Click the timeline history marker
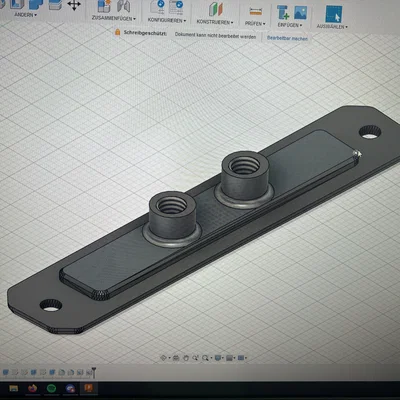Image resolution: width=400 pixels, height=400 pixels. (94, 372)
